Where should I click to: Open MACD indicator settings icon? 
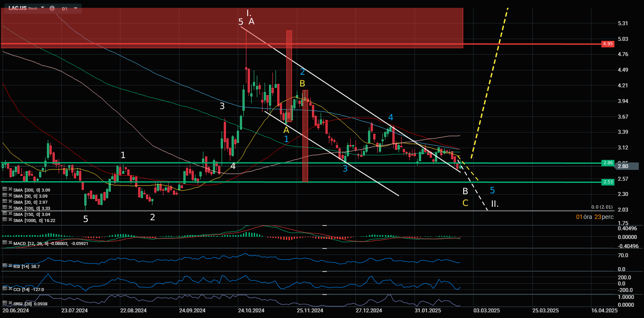[x=4, y=242]
